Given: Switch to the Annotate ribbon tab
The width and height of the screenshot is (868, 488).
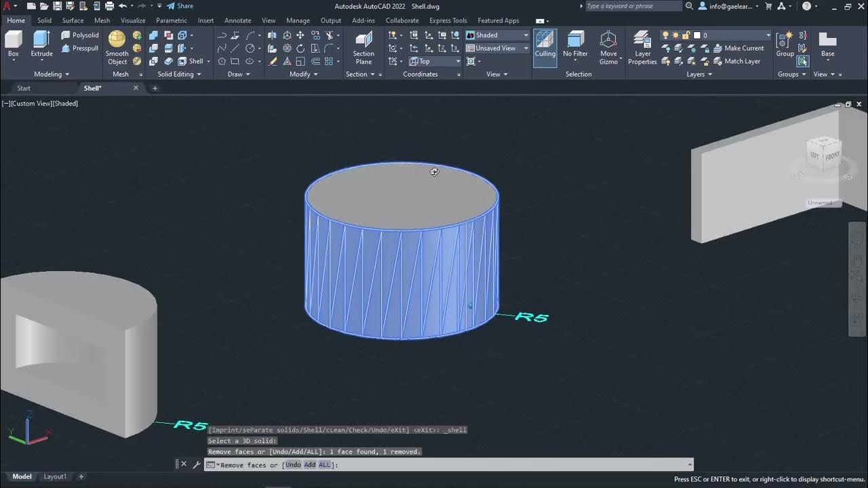Looking at the screenshot, I should coord(237,20).
